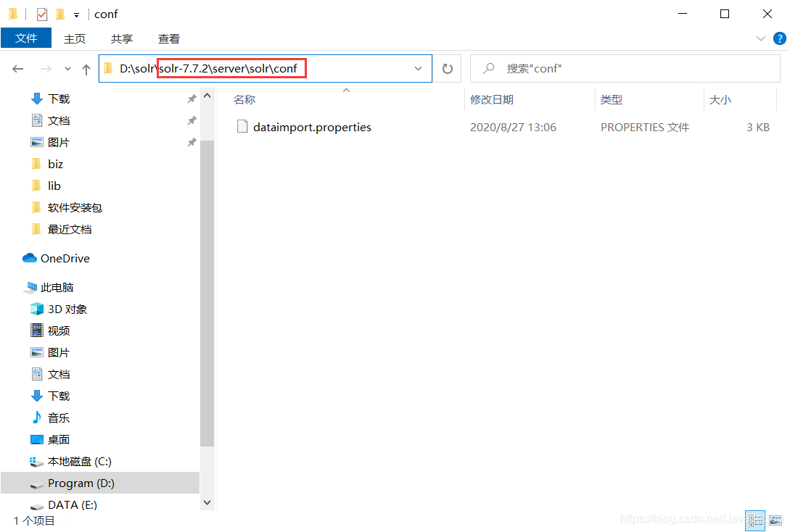Open the 文件 menu tab
This screenshot has height=532, width=790.
pos(26,38)
